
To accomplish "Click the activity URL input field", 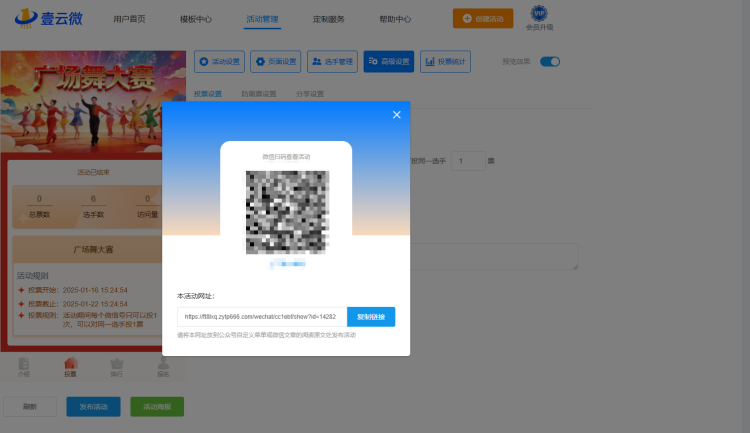I will [x=262, y=317].
